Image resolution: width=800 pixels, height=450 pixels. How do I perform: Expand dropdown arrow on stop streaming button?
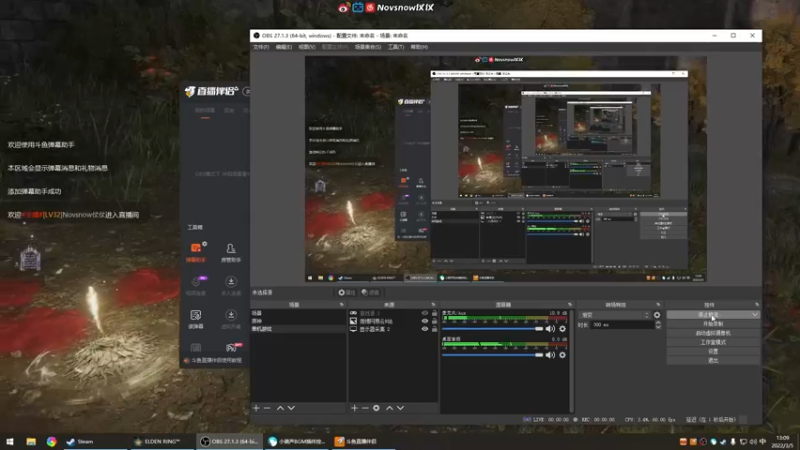[x=755, y=315]
